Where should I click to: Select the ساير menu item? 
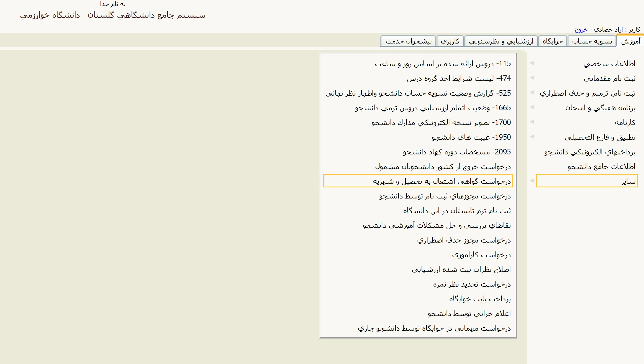pos(628,181)
